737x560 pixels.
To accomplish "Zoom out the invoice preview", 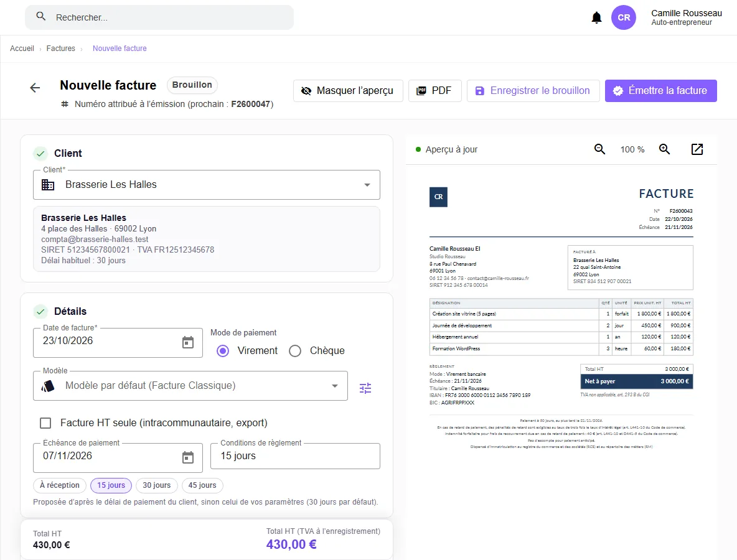I will click(599, 149).
